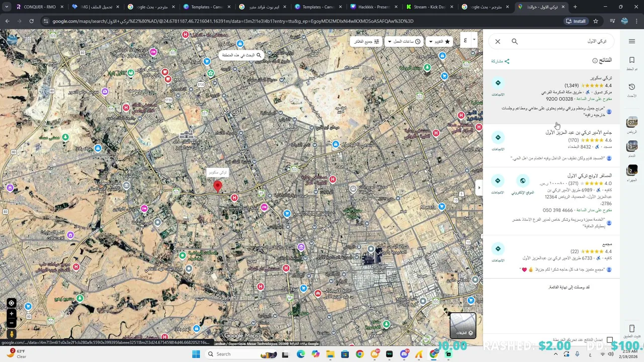Open a new browser tab
This screenshot has width=644, height=362.
575,7
